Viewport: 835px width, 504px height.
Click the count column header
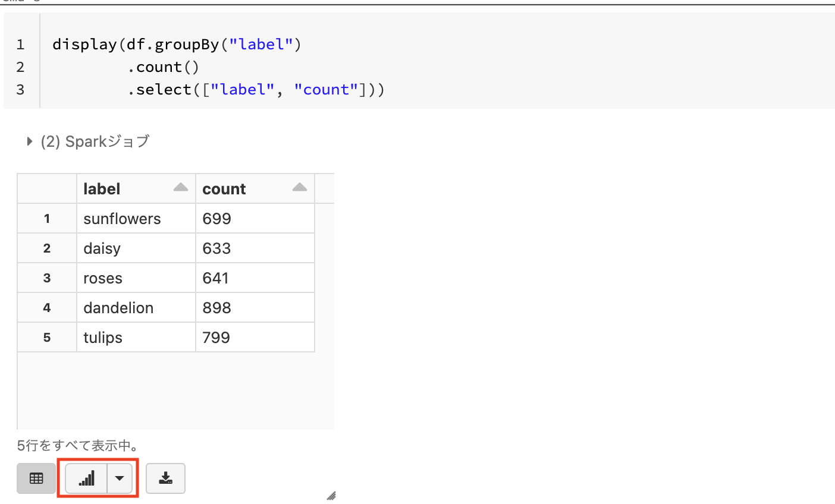255,189
